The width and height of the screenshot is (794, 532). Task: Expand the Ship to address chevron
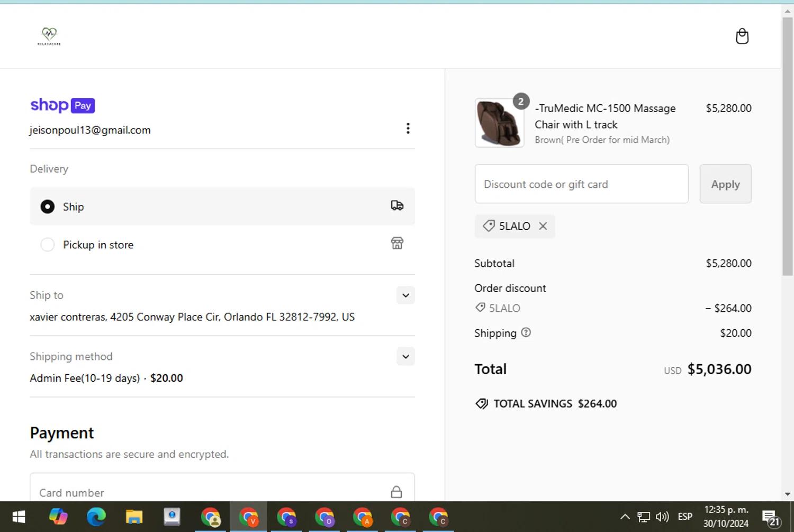coord(405,295)
